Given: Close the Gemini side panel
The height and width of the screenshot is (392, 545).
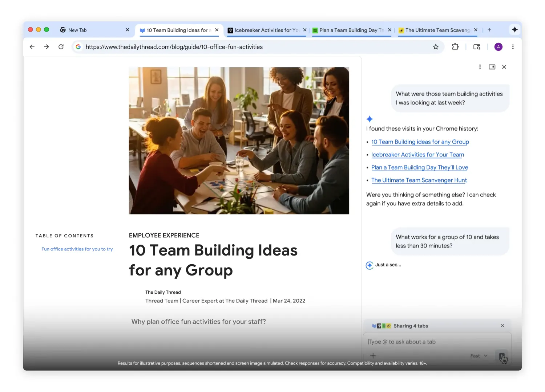Looking at the screenshot, I should point(504,67).
